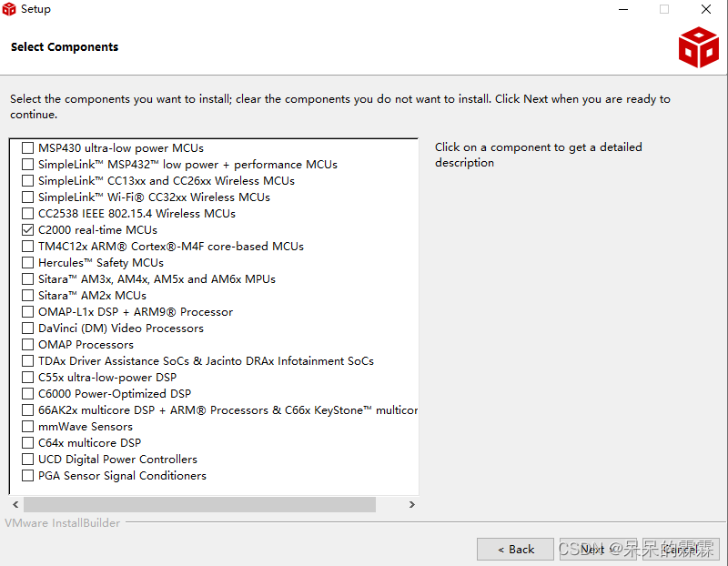Viewport: 728px width, 566px height.
Task: Enable SimpleLink MSP432 low power MCUs checkbox
Action: 28,165
